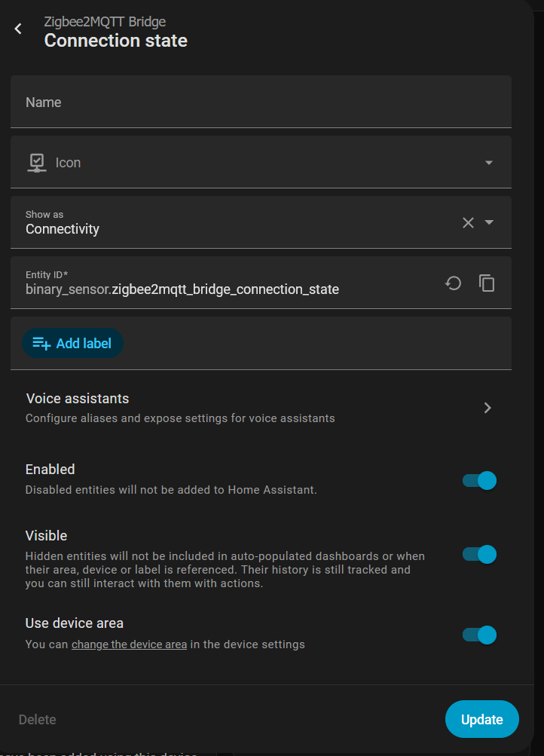Toggle the Use device area switch
Screen dimensions: 544x756
click(x=479, y=635)
